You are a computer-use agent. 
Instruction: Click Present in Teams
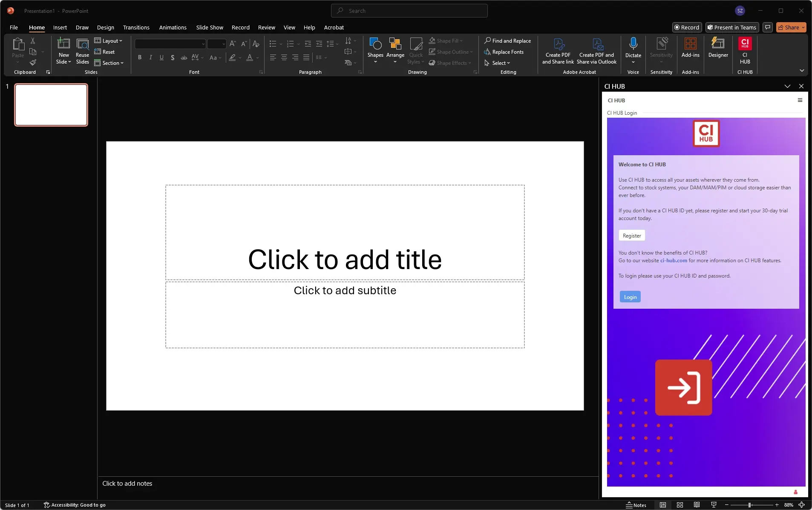tap(731, 27)
